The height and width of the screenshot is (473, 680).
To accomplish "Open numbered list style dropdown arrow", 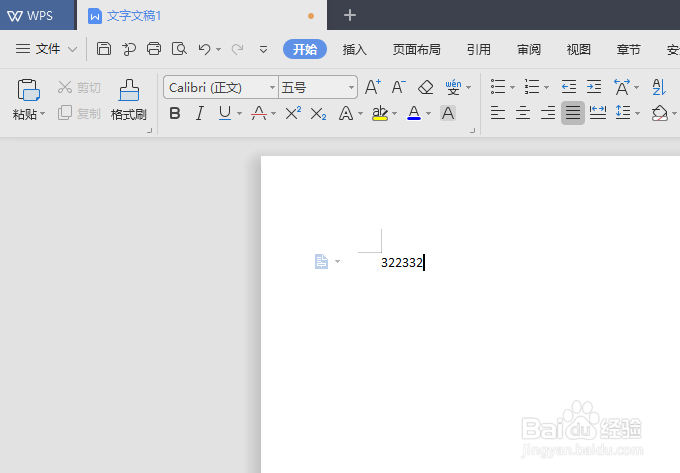I will (546, 88).
